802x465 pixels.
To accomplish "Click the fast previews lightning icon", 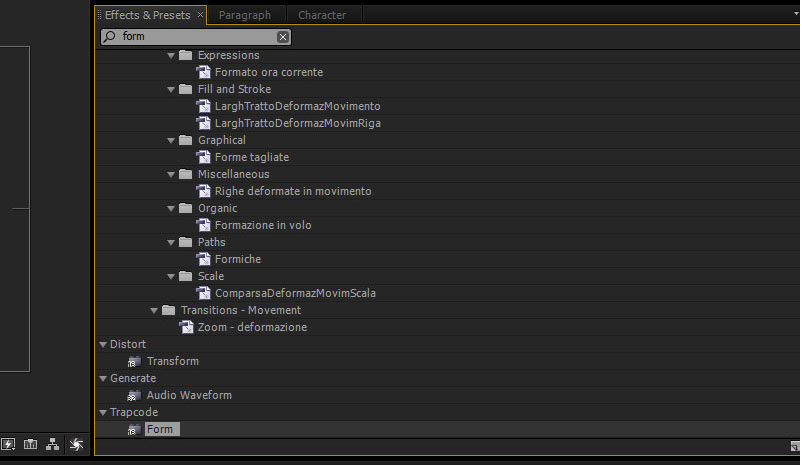I will point(8,444).
